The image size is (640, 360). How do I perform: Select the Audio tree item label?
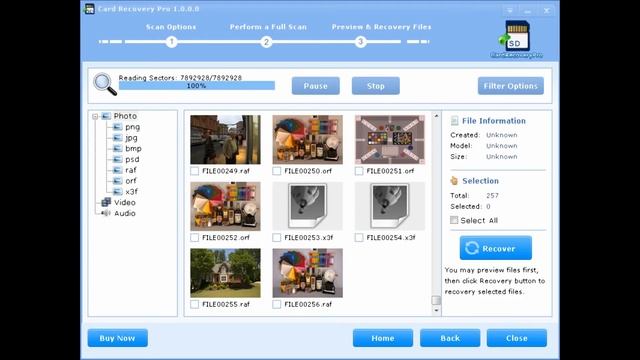pyautogui.click(x=125, y=213)
